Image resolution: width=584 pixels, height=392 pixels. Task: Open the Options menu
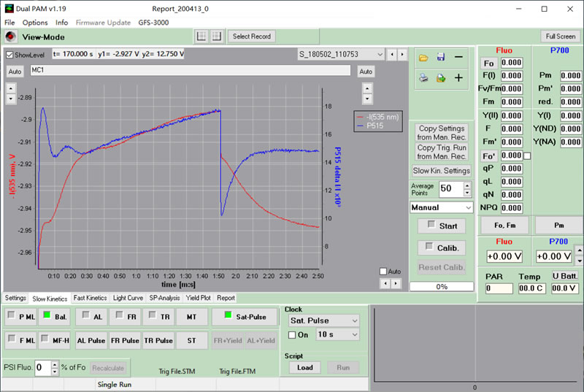coord(35,23)
